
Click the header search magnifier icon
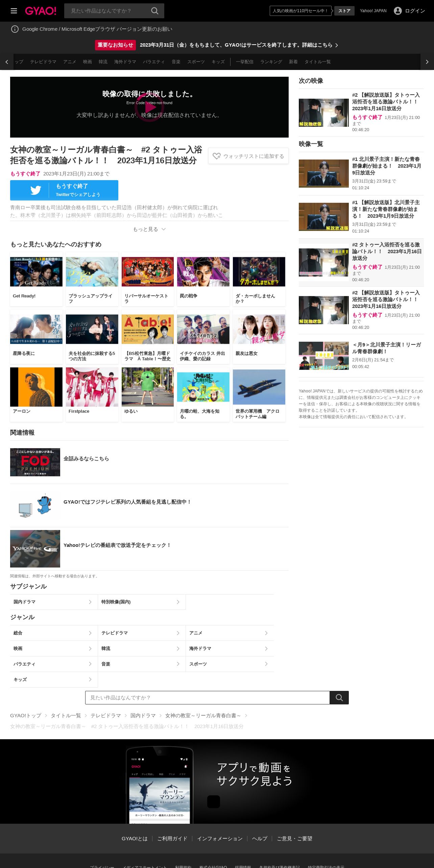click(155, 11)
